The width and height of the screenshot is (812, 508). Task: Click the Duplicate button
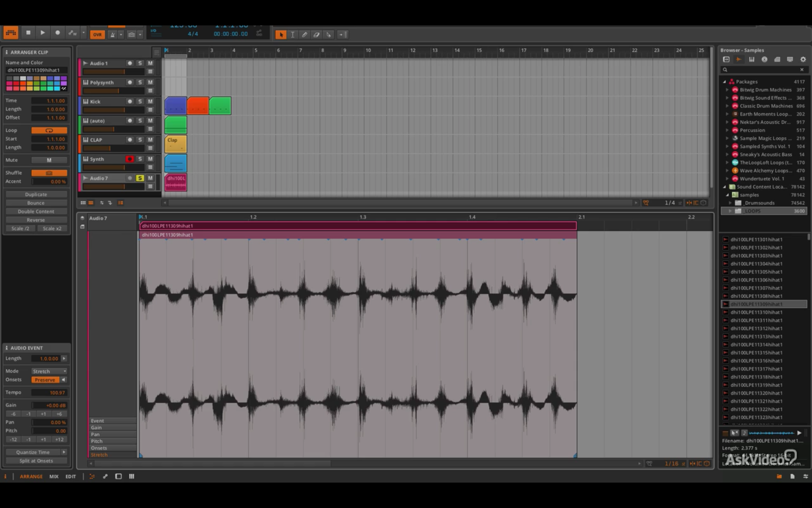pyautogui.click(x=36, y=195)
